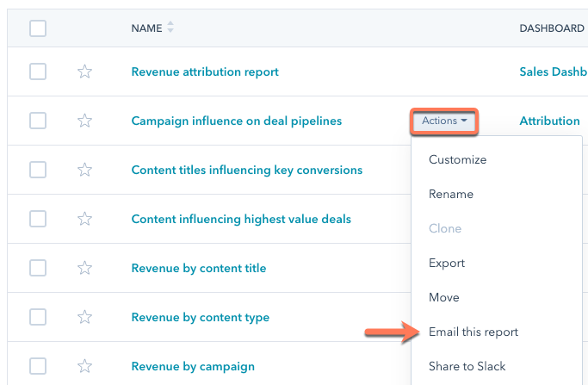588x385 pixels.
Task: Open the Attribution dashboard link
Action: 549,121
